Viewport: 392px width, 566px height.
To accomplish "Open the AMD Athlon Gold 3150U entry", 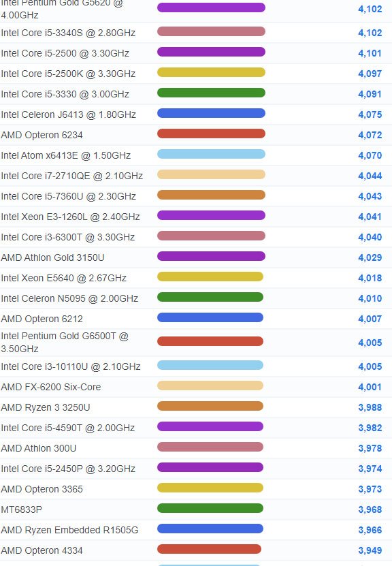I will [52, 257].
